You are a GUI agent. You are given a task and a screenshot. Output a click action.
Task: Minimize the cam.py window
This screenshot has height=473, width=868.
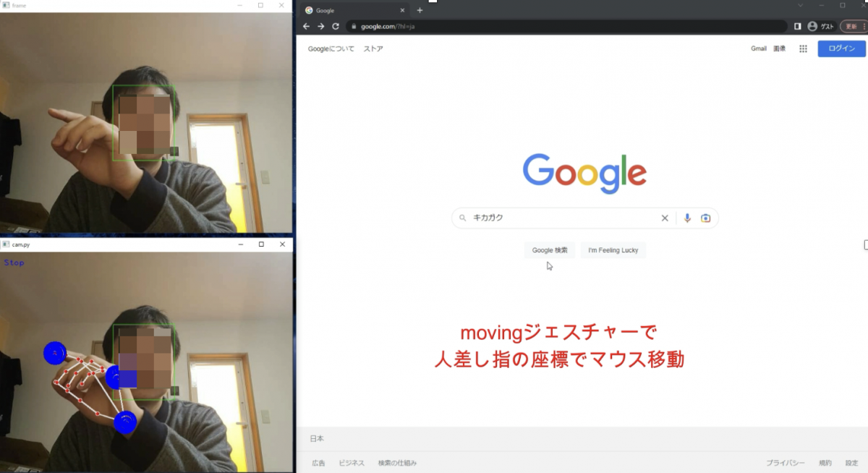[240, 244]
